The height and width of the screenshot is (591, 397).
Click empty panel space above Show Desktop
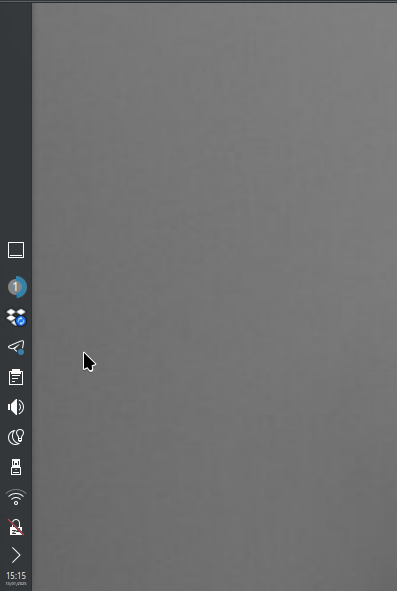16,121
